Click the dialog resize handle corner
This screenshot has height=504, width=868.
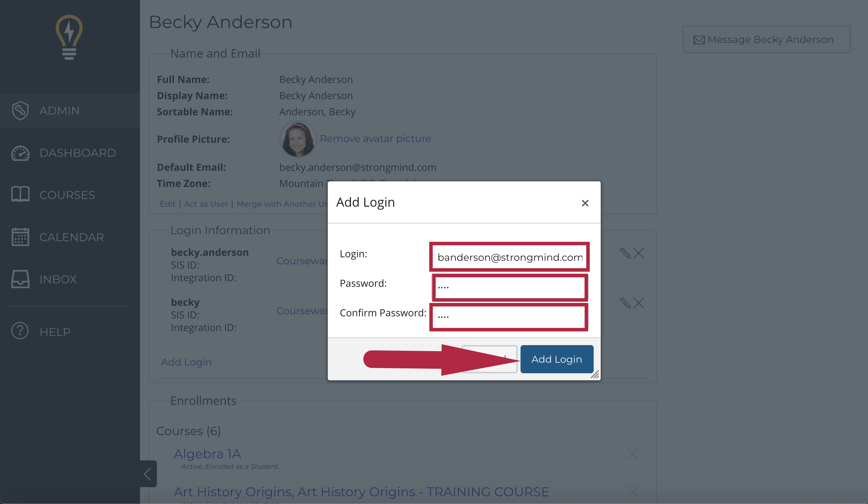(595, 375)
